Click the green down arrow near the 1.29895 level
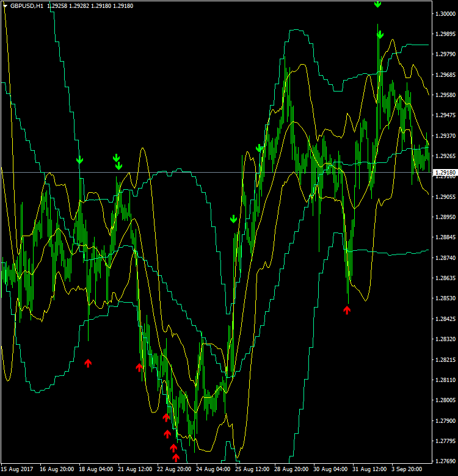458x476 pixels. click(x=380, y=35)
